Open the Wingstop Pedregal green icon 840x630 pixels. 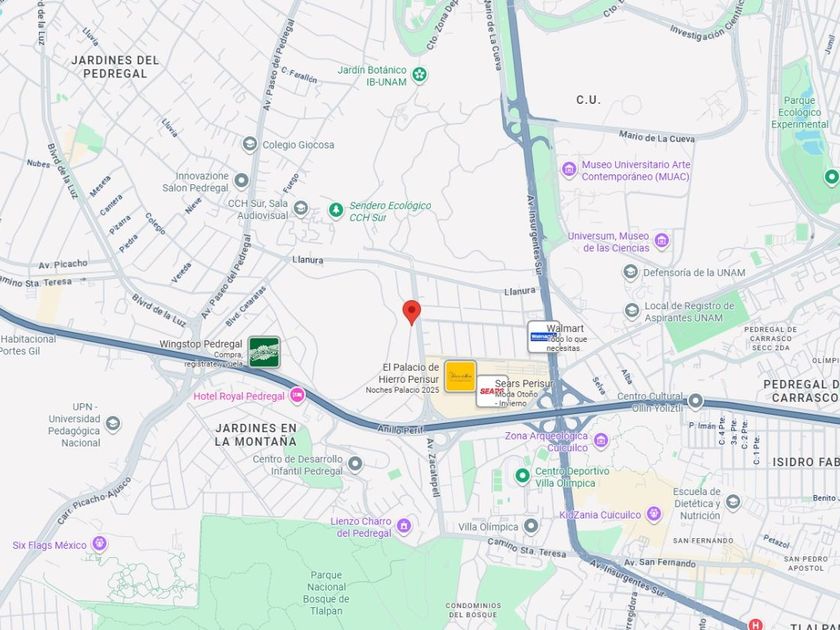pos(264,352)
